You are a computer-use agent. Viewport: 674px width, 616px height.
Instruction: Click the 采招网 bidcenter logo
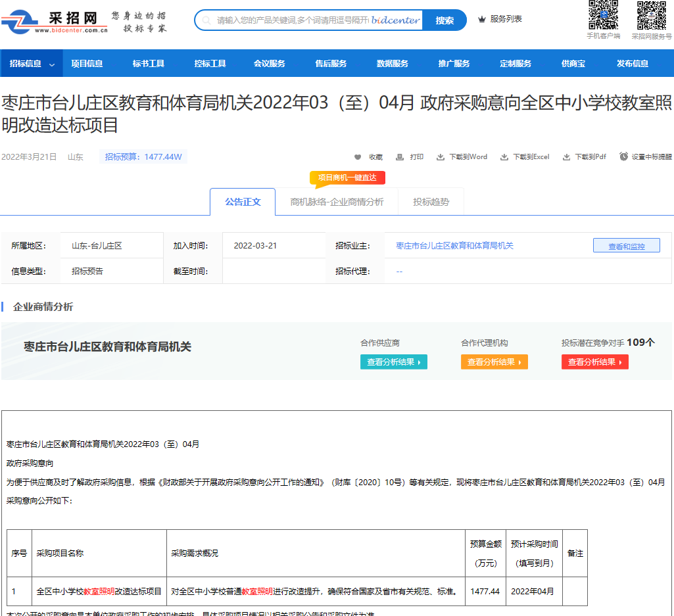pyautogui.click(x=55, y=22)
